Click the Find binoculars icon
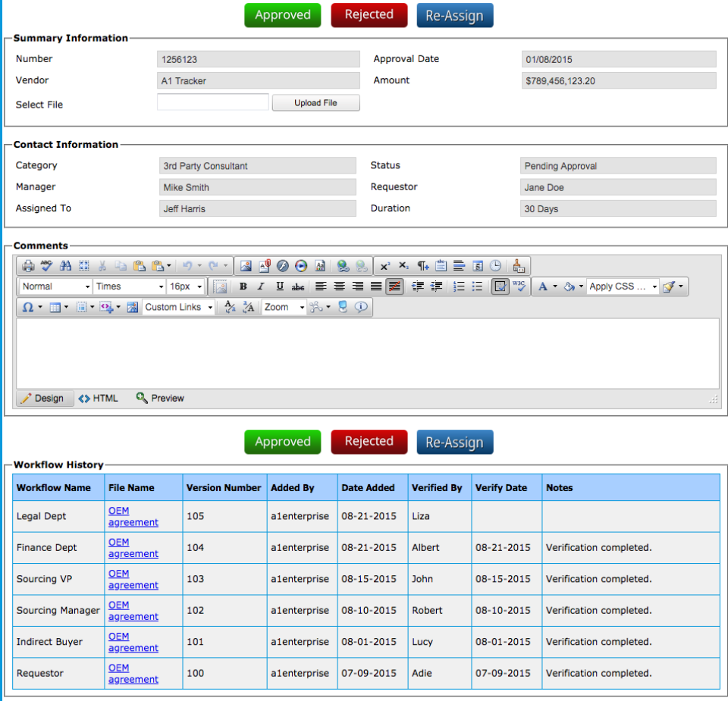This screenshot has width=728, height=701. (65, 266)
